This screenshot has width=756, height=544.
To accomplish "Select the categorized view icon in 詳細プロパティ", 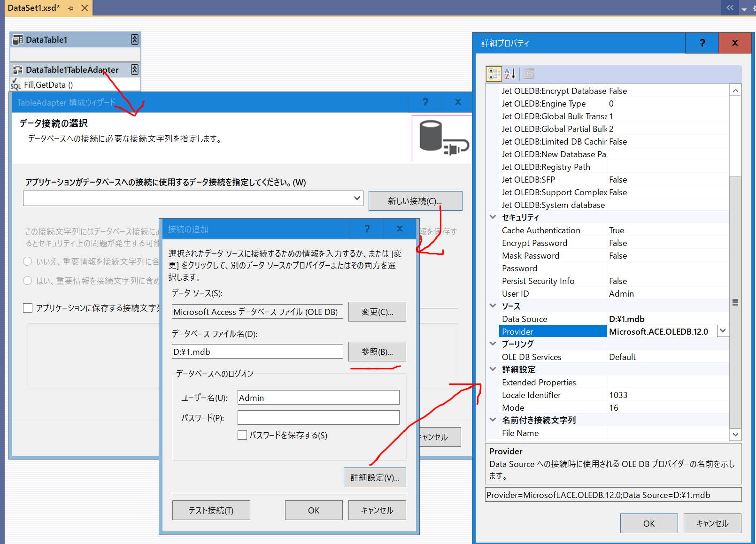I will pyautogui.click(x=494, y=74).
